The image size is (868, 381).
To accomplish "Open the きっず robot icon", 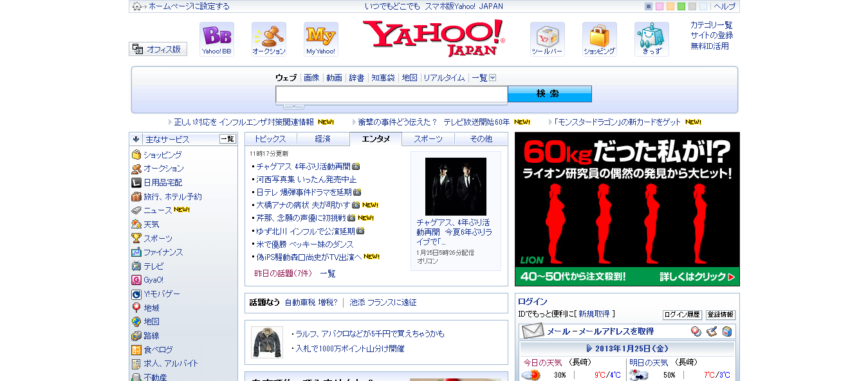I will (x=652, y=39).
